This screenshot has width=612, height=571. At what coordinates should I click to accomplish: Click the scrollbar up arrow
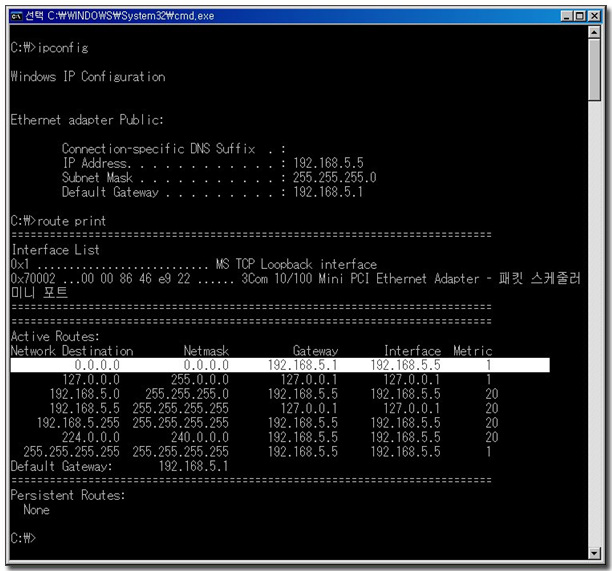pyautogui.click(x=594, y=32)
